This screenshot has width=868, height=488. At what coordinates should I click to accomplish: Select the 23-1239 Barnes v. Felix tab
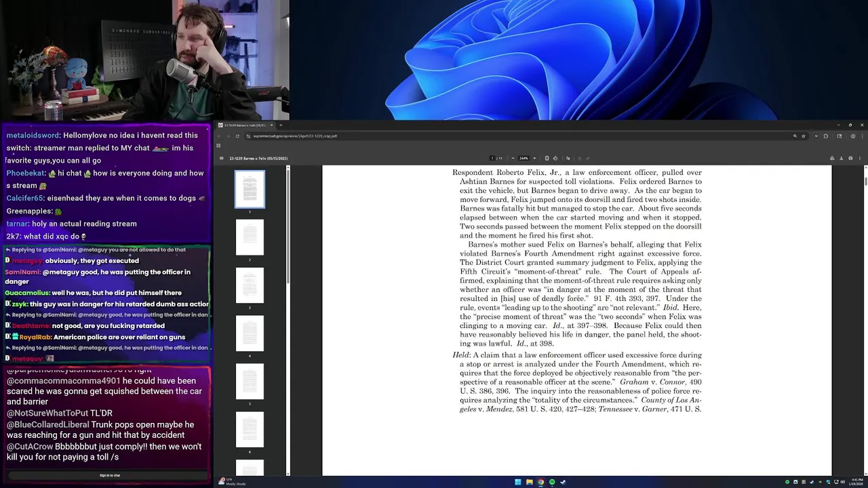pos(245,125)
